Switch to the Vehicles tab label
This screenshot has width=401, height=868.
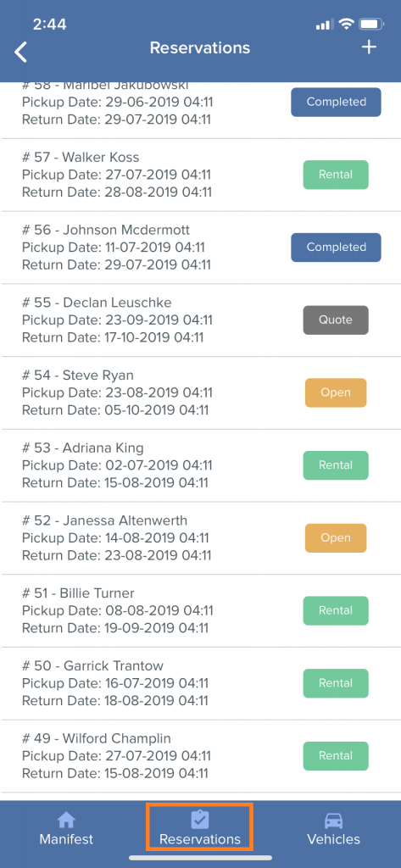click(333, 838)
